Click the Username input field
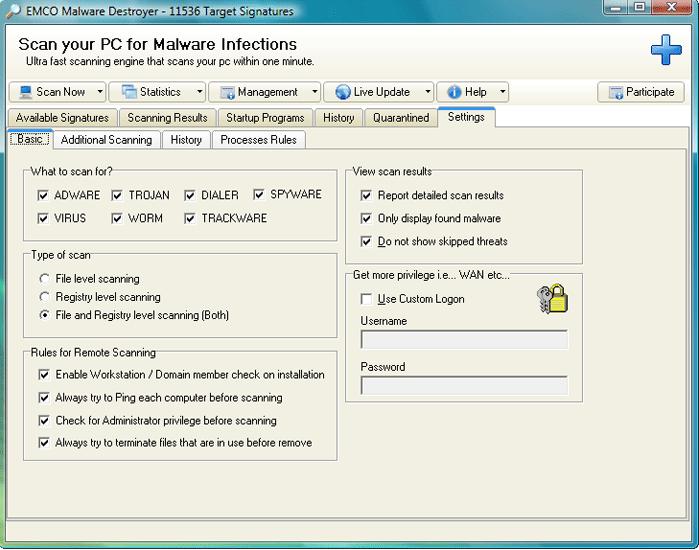 [464, 340]
